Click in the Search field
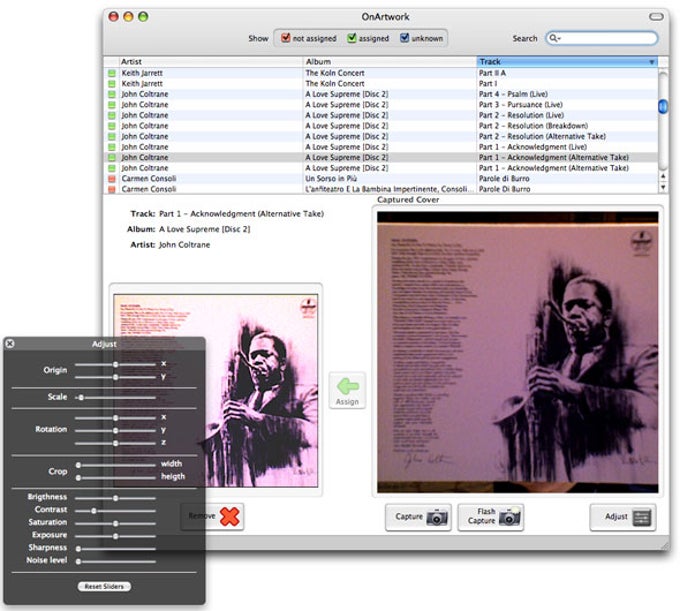Screen dimensions: 680x611 point(602,38)
